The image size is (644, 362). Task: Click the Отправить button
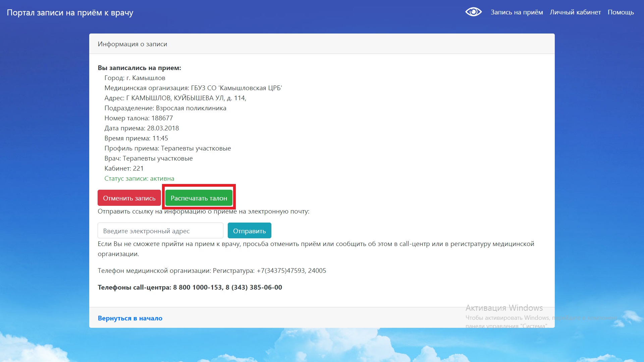249,231
